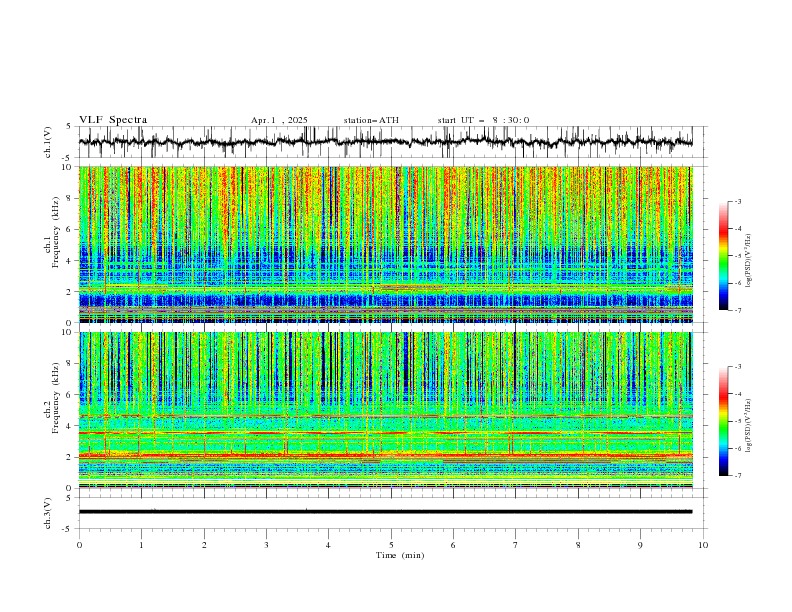Click the ch.1 frequency tick '6'

pos(70,229)
